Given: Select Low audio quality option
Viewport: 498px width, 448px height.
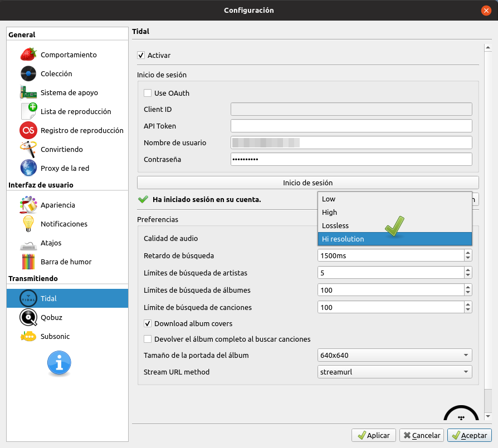Looking at the screenshot, I should (395, 199).
